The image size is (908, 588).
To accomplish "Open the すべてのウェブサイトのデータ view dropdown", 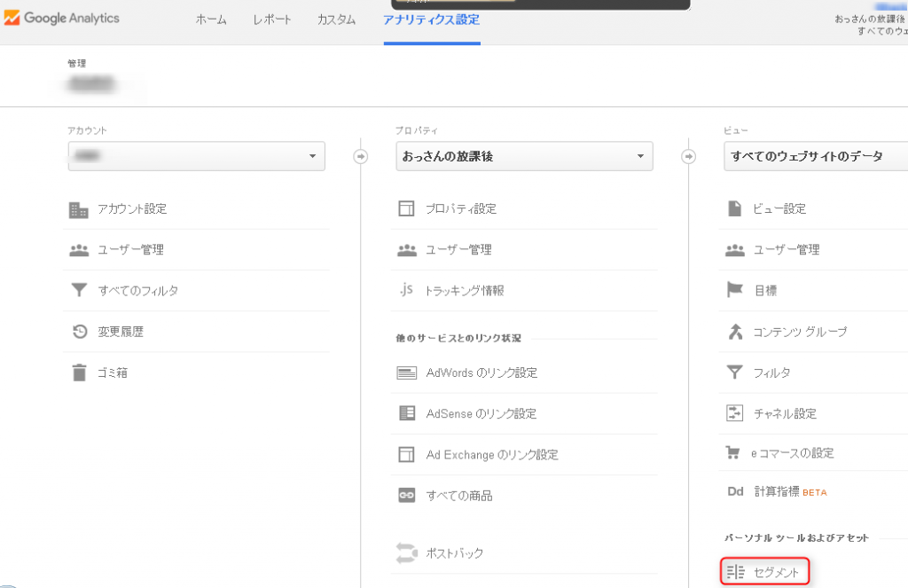I will click(x=816, y=156).
